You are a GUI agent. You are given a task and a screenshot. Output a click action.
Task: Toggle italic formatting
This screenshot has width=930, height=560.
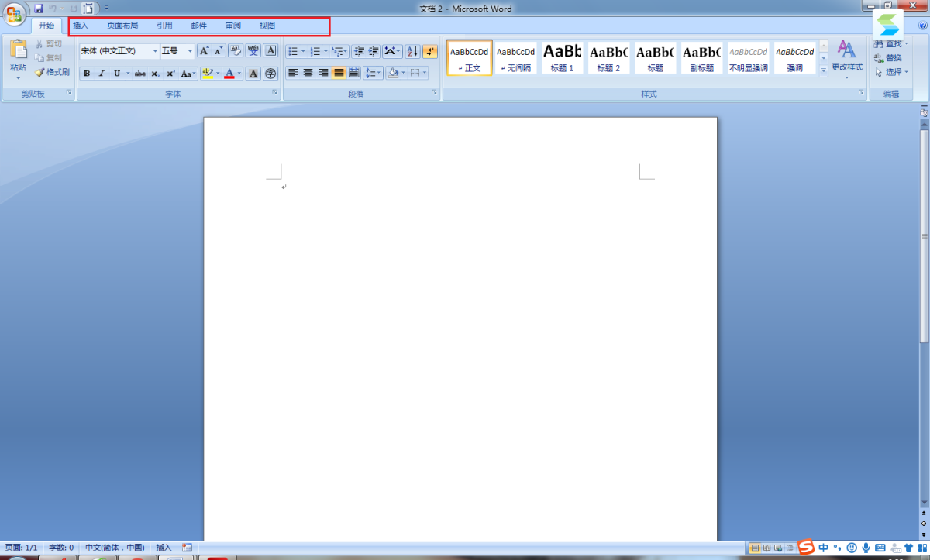point(102,74)
